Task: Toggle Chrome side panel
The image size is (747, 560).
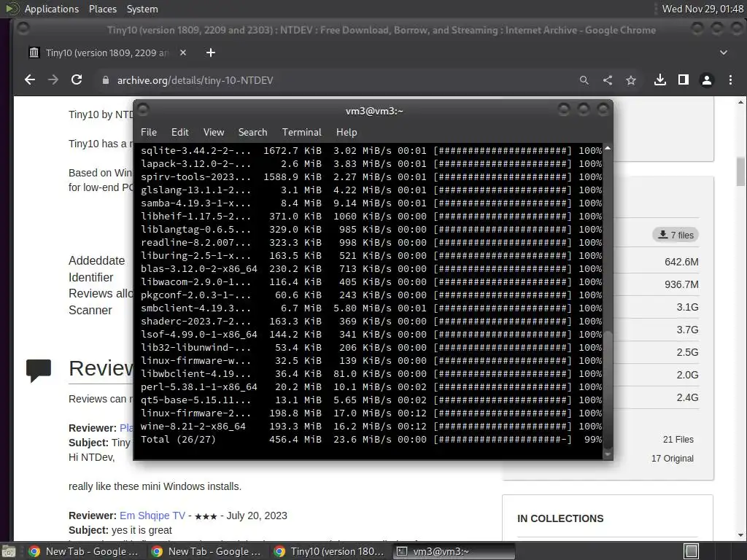Action: (x=683, y=80)
